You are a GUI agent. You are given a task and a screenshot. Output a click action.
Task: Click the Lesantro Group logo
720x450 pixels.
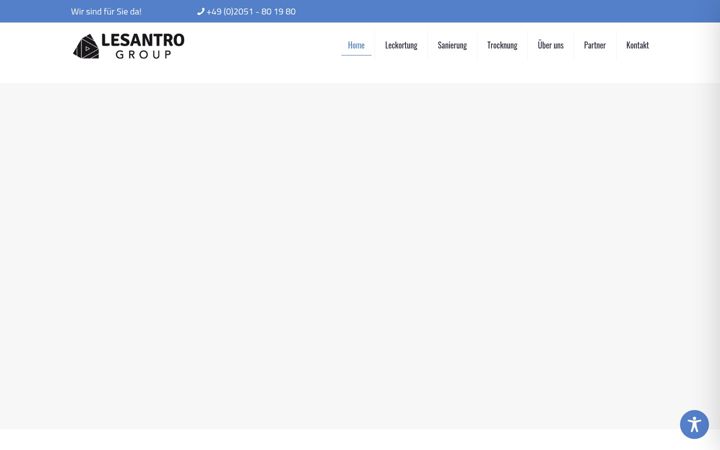(129, 46)
